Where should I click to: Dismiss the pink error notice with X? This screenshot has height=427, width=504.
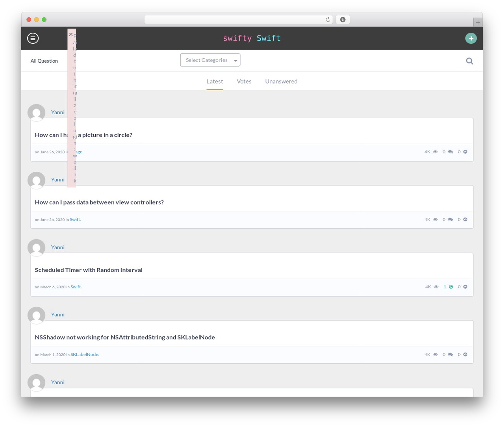[x=71, y=34]
